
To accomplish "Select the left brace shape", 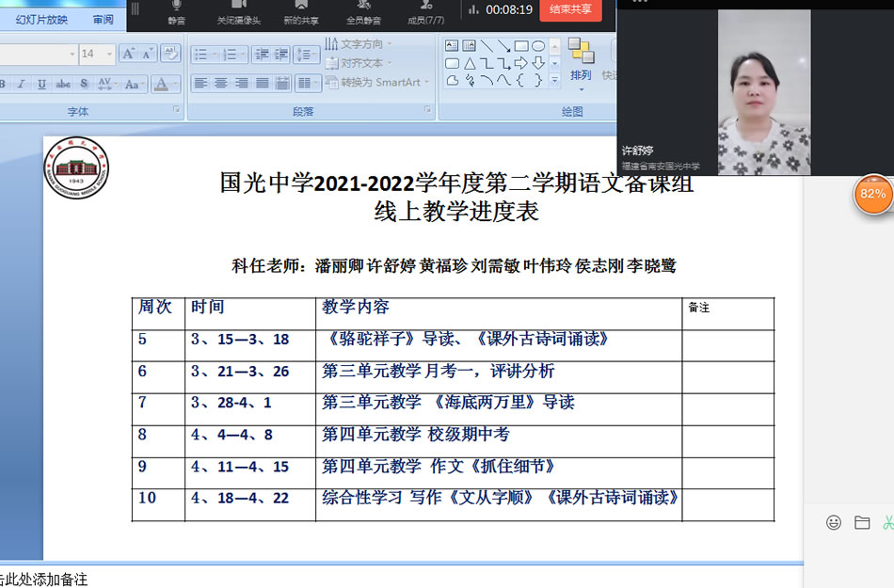I will (521, 80).
